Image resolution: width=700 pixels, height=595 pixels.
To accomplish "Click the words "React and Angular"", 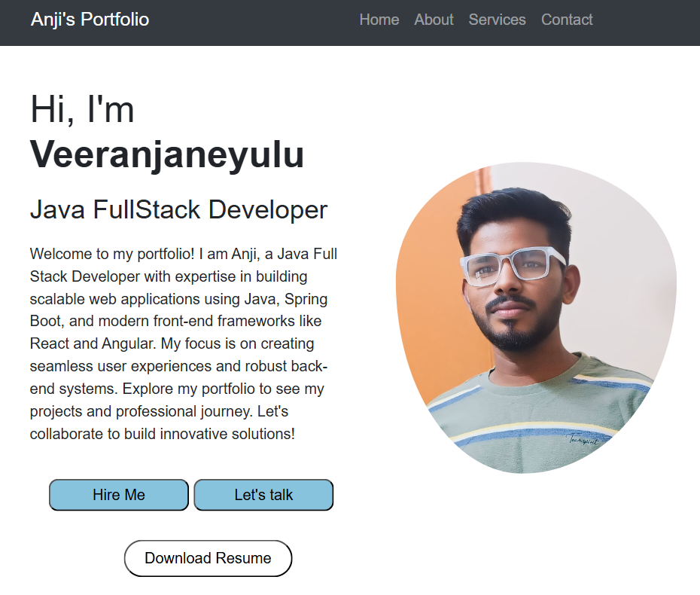I will [92, 344].
